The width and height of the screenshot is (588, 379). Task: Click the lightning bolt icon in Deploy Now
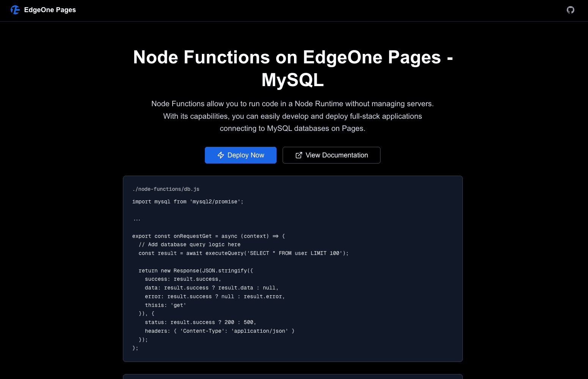coord(221,155)
